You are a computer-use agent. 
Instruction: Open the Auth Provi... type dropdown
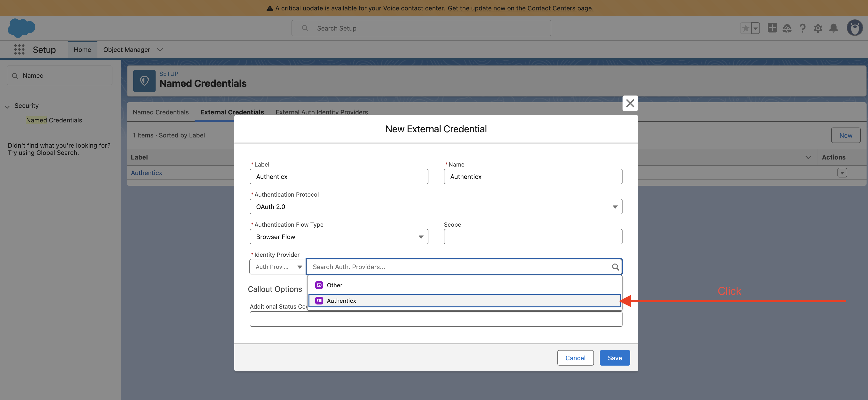coord(278,267)
